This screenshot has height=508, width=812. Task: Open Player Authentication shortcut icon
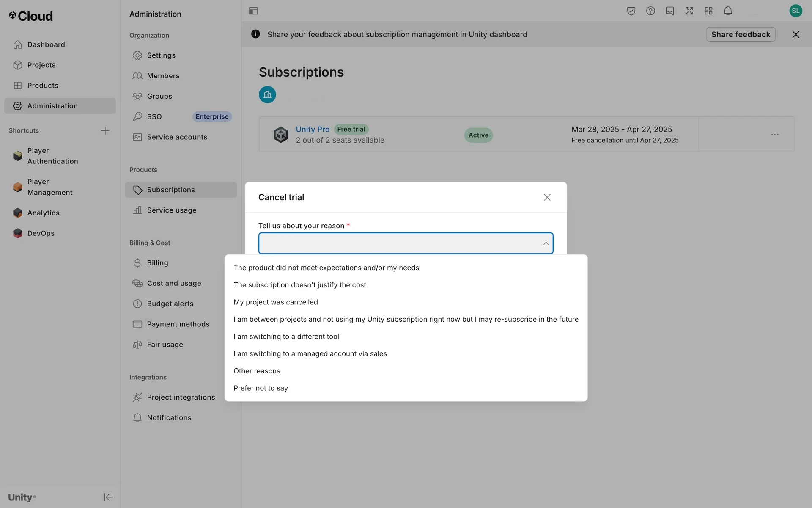coord(17,156)
